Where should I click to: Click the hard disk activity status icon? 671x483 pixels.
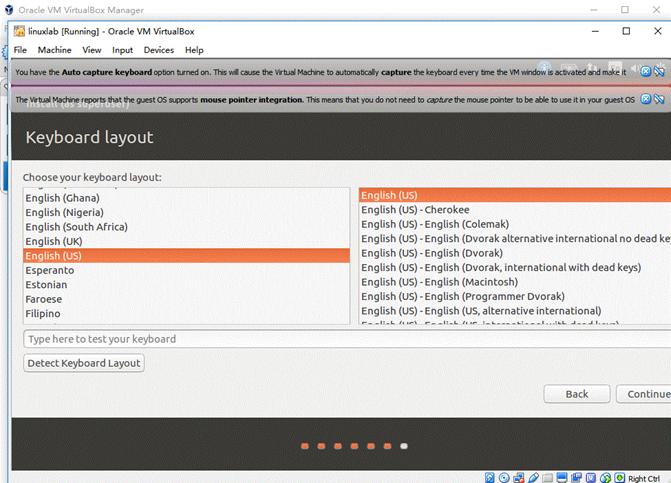pos(490,478)
